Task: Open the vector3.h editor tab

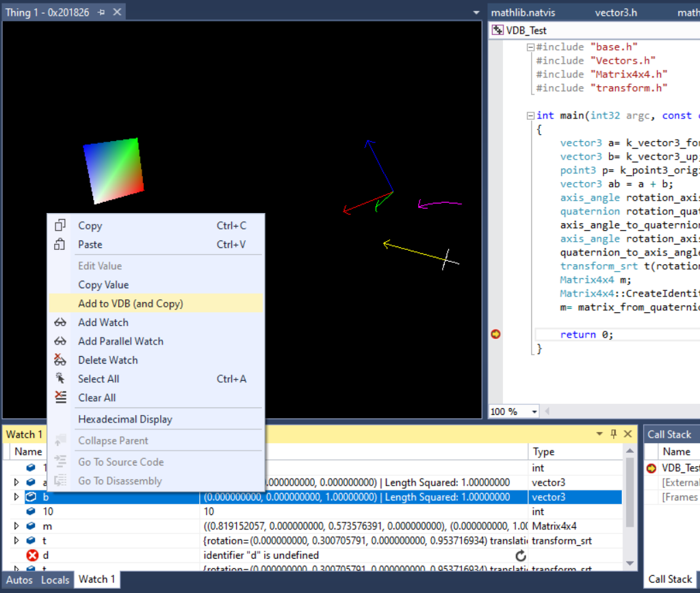Action: click(616, 12)
